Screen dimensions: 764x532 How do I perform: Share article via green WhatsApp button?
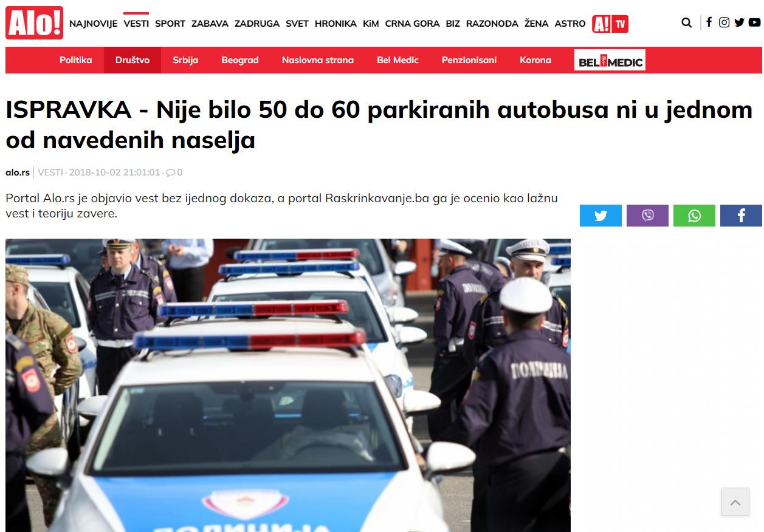(694, 216)
